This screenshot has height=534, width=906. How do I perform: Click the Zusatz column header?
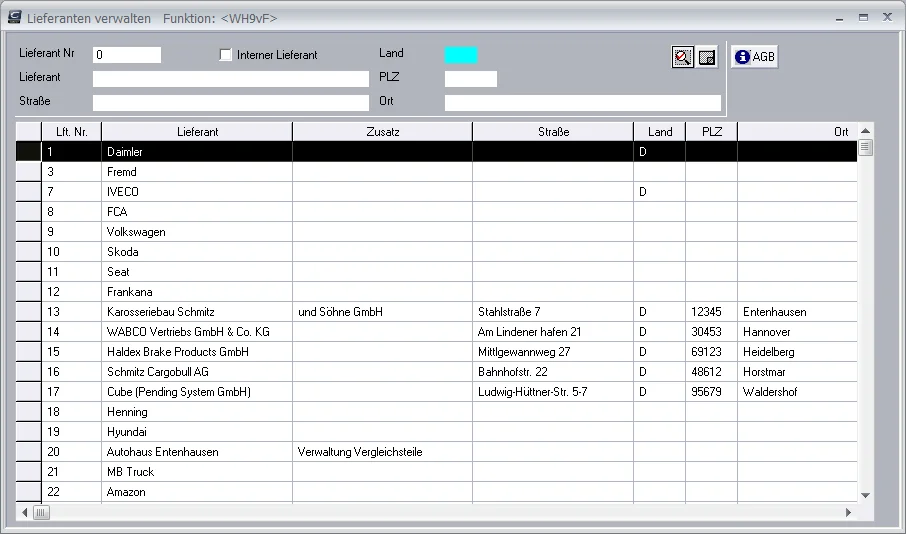(x=383, y=132)
